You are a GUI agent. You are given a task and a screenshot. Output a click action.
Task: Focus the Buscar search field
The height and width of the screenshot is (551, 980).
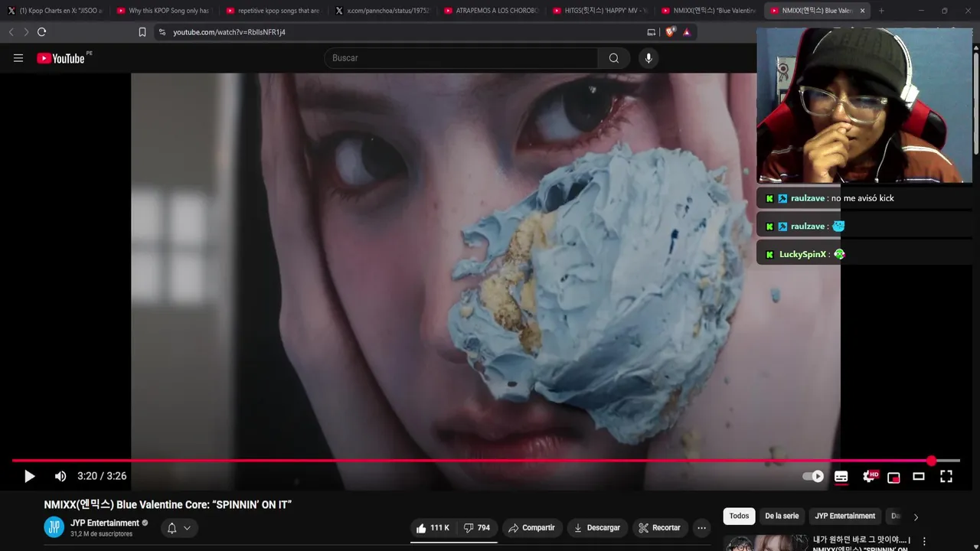pos(461,58)
